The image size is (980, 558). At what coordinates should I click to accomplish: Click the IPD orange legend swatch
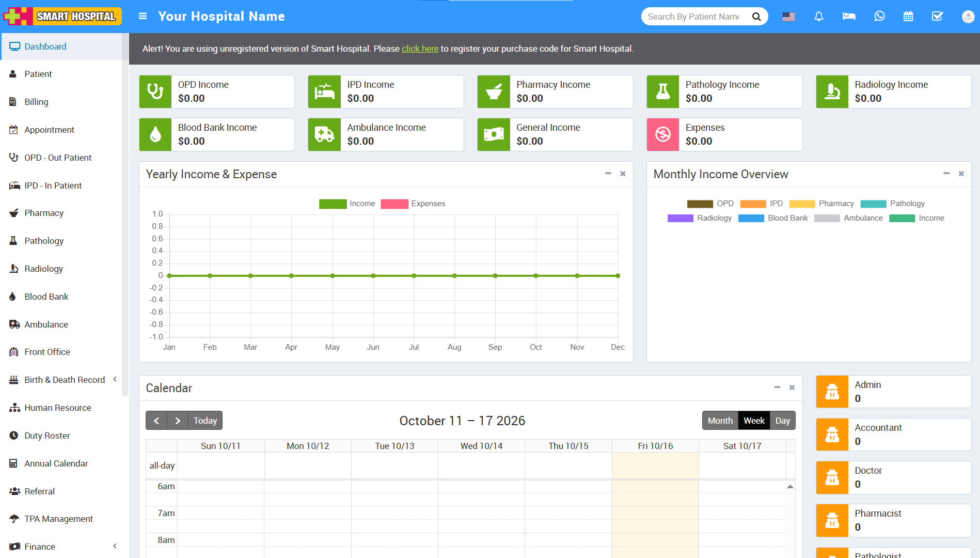(753, 204)
